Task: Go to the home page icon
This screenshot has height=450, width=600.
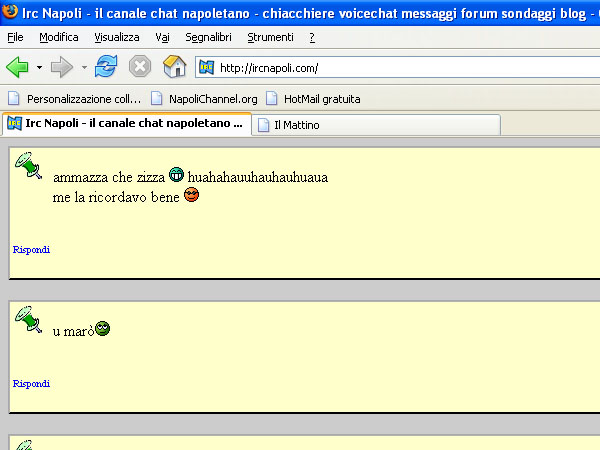Action: (174, 66)
